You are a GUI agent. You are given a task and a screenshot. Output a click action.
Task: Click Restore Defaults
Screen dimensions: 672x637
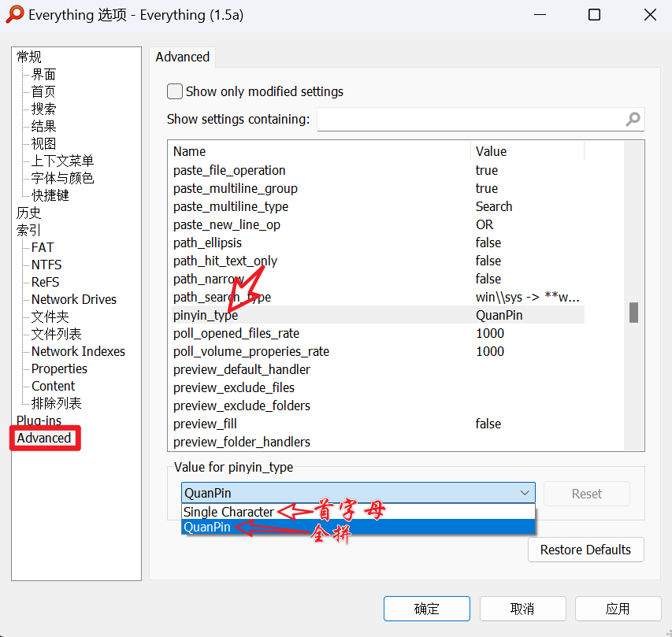coord(585,550)
